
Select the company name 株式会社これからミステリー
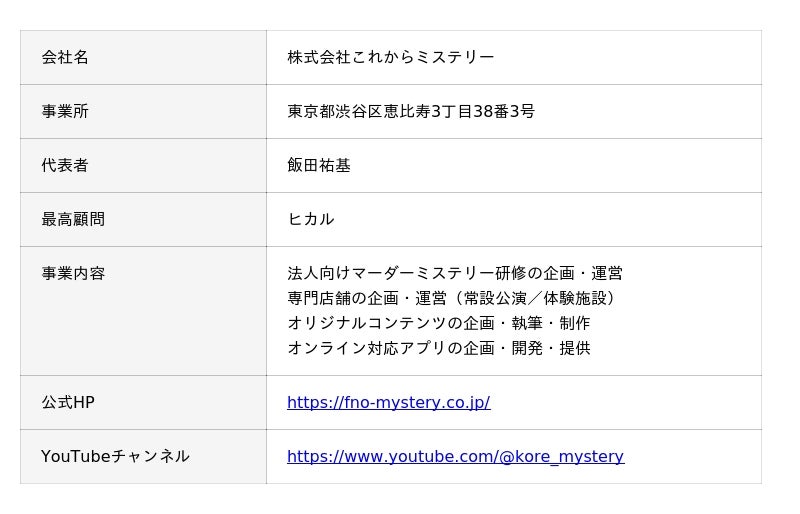click(x=390, y=58)
